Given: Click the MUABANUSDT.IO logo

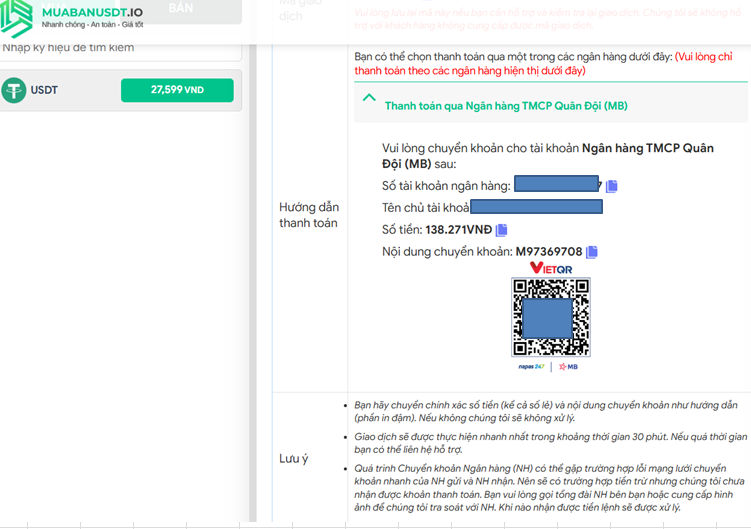Looking at the screenshot, I should coord(72,18).
